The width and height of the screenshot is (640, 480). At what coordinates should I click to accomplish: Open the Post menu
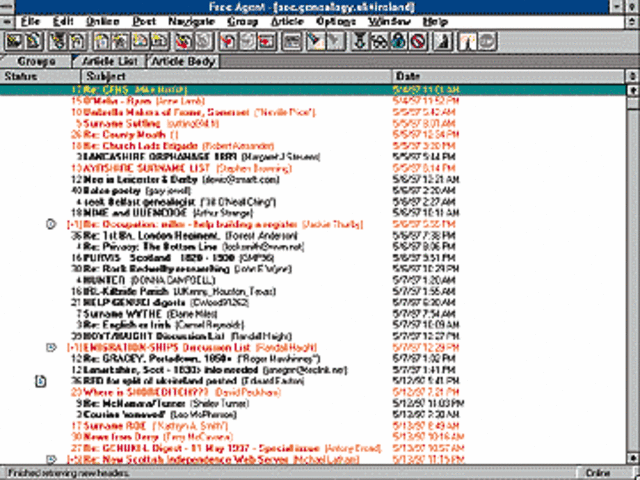144,21
